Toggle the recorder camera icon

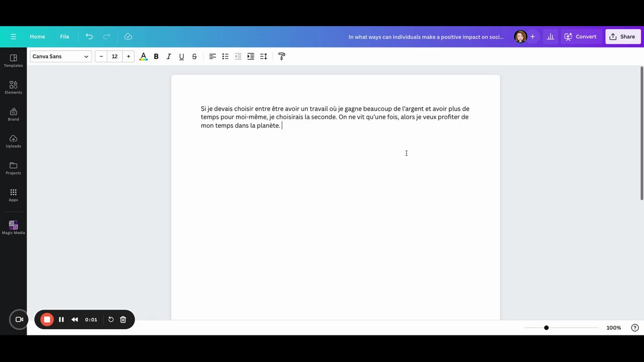pyautogui.click(x=19, y=319)
